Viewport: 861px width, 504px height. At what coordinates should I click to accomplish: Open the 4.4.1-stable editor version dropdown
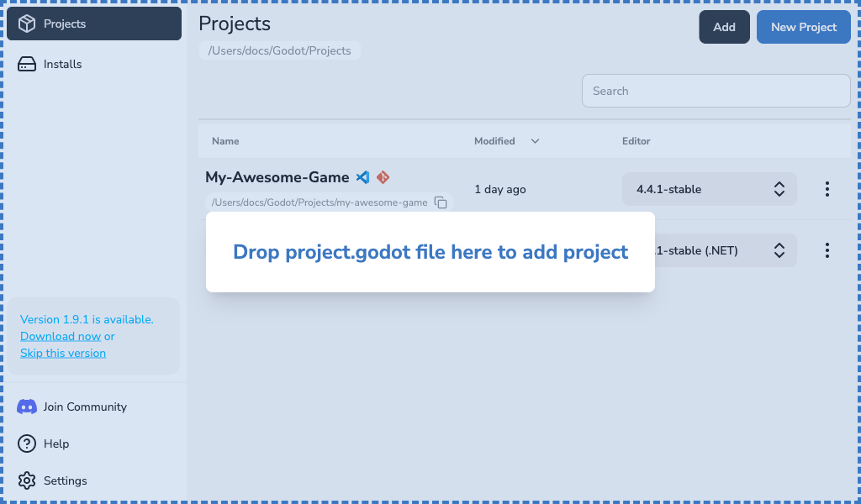[x=709, y=189]
